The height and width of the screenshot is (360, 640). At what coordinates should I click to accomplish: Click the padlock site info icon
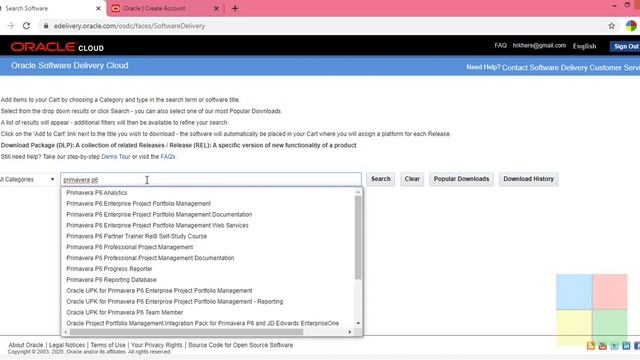(x=46, y=26)
